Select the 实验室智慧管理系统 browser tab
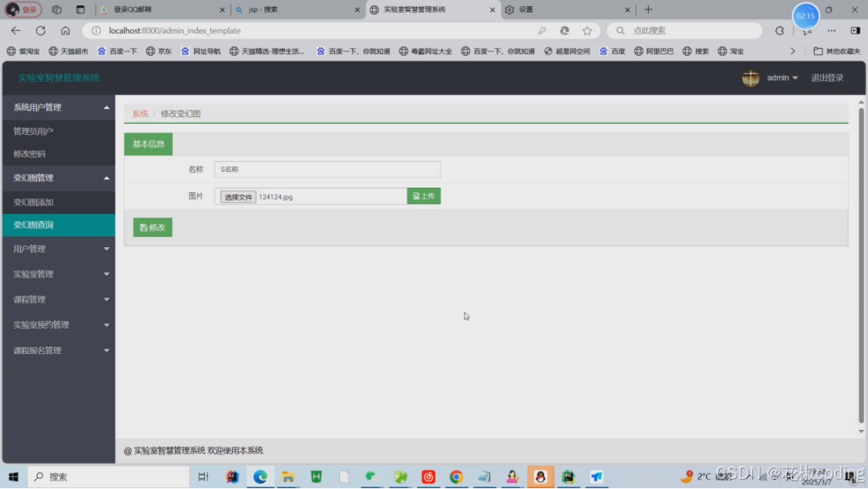The width and height of the screenshot is (868, 489). click(432, 9)
